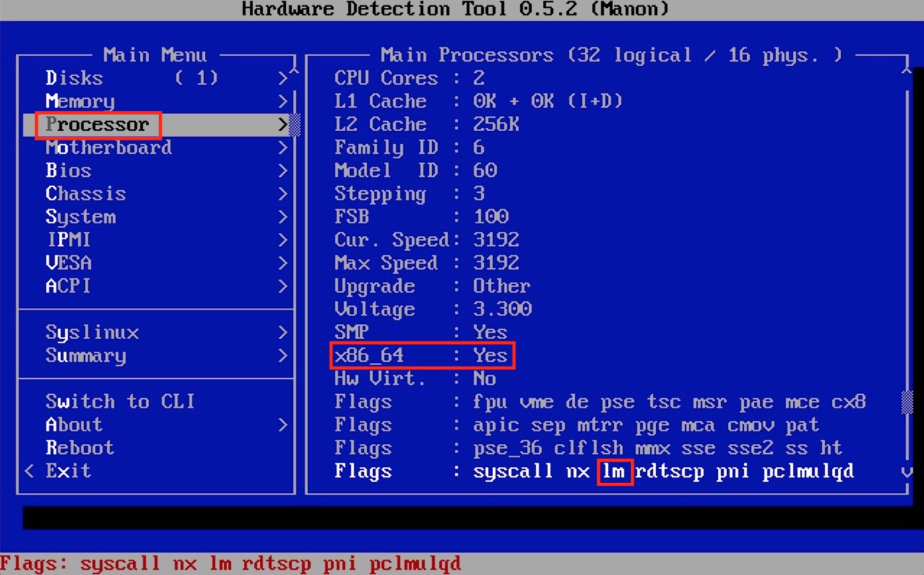The height and width of the screenshot is (575, 924).
Task: Select the Reboot option
Action: pos(80,448)
